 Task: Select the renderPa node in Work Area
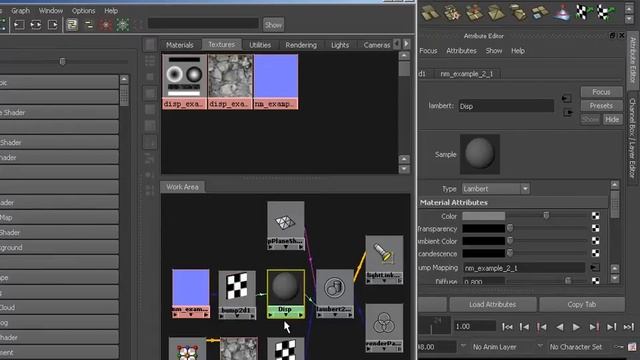click(384, 328)
